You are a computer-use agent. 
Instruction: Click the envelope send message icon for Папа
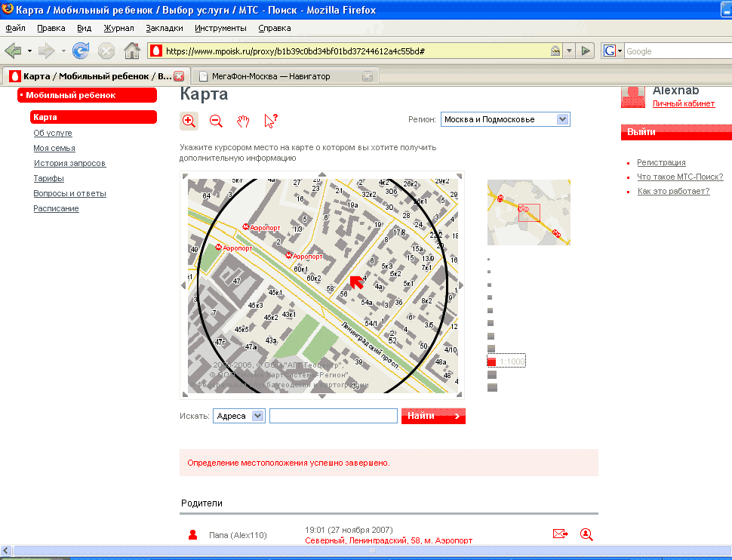pos(560,534)
